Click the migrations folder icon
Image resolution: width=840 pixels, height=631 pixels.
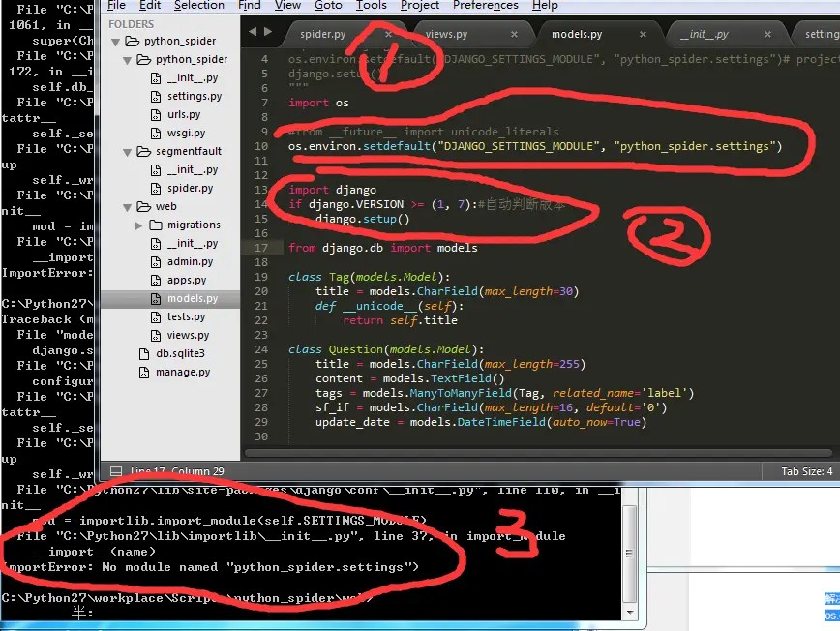click(156, 225)
